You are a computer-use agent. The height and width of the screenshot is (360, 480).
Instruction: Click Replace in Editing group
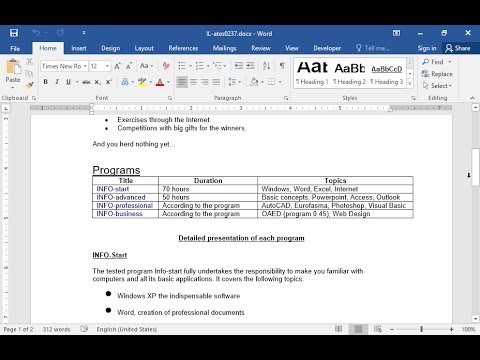[x=437, y=74]
